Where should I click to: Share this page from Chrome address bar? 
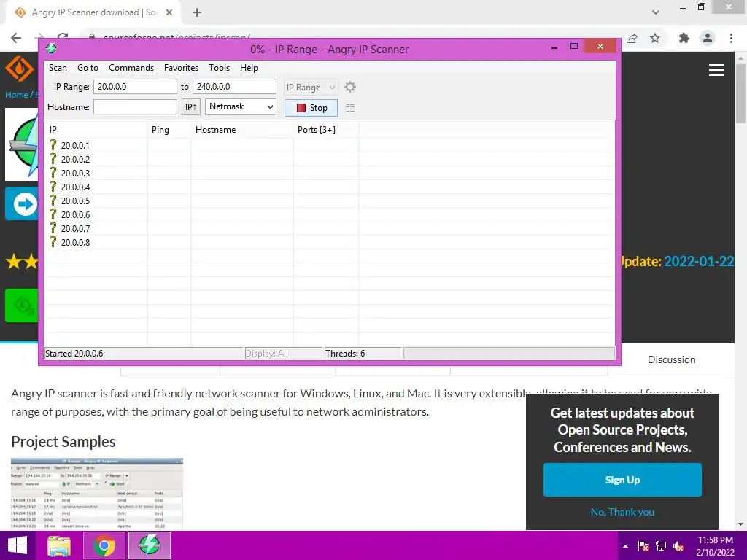pyautogui.click(x=632, y=38)
